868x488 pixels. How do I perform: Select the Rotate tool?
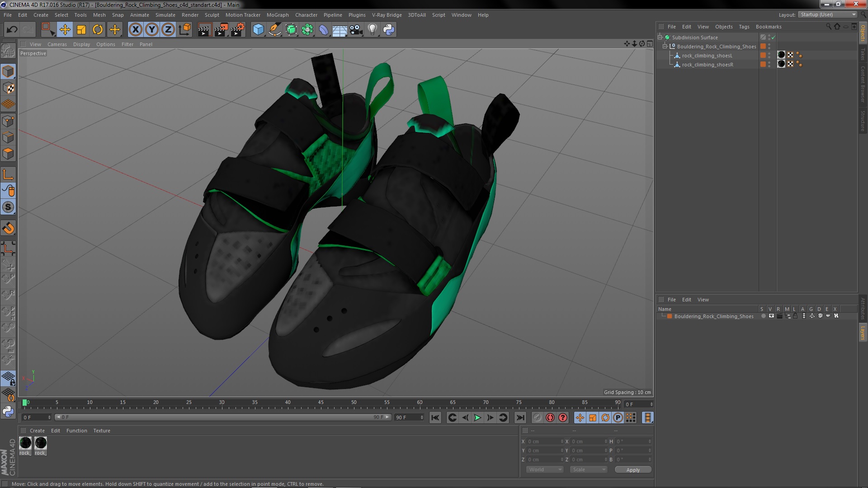pos(98,30)
